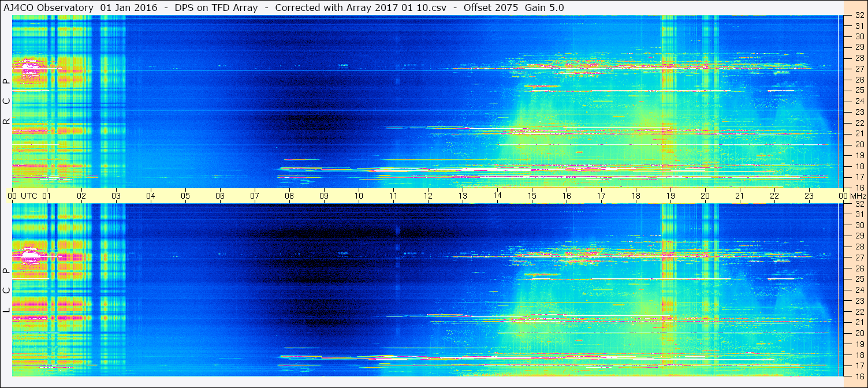Select the 22 hour marker on time axis

774,196
